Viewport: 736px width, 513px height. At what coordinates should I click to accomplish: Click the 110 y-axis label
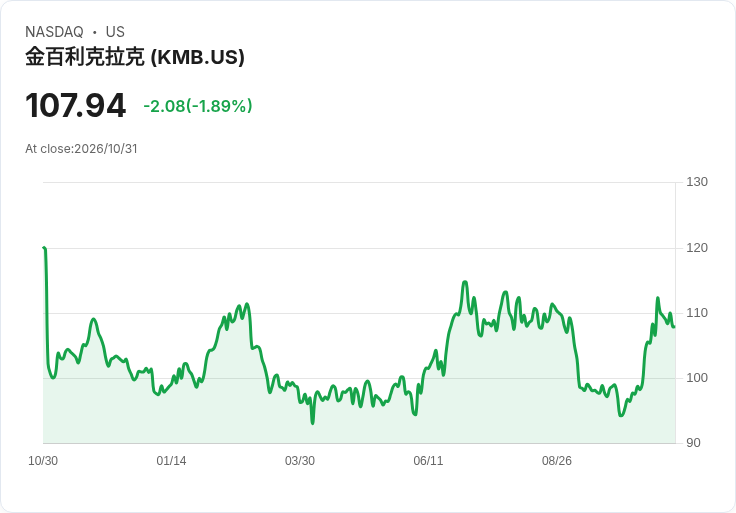coord(697,313)
